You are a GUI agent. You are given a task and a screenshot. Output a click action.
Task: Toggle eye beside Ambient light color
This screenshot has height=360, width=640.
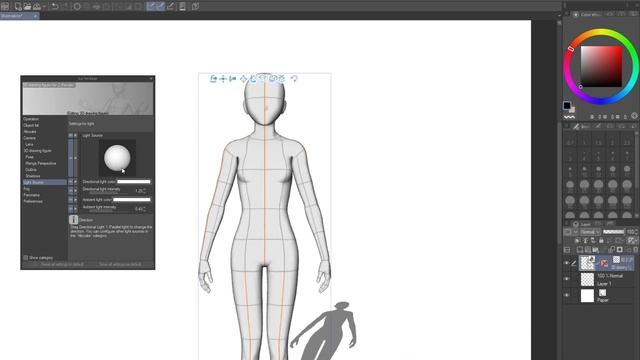pos(70,200)
